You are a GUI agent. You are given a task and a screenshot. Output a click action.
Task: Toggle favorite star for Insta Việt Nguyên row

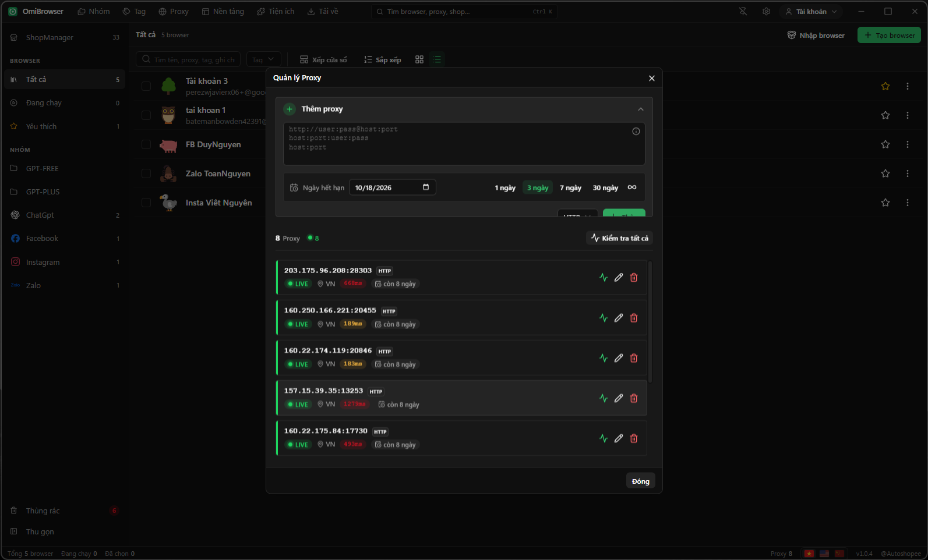point(885,203)
